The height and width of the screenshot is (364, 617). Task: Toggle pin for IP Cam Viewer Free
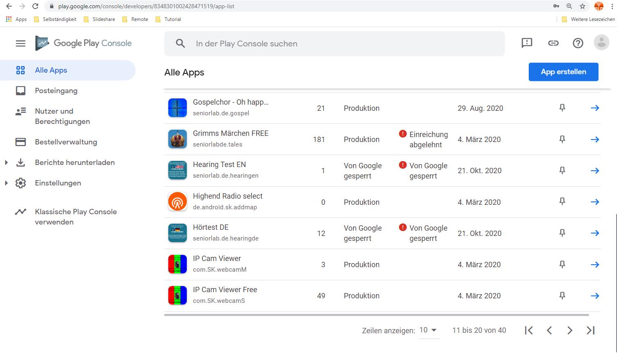coord(562,295)
